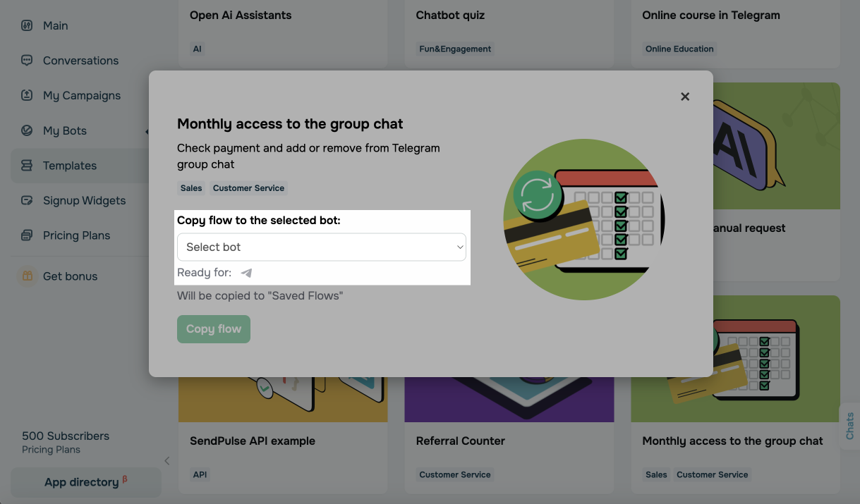Click the Customer Service tag on Referral Counter card

[x=454, y=474]
